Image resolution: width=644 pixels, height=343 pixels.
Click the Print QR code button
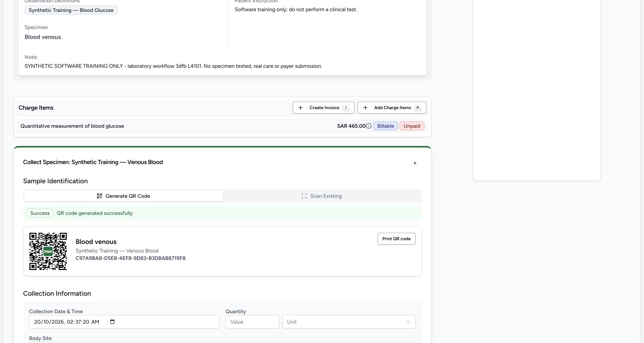point(397,239)
